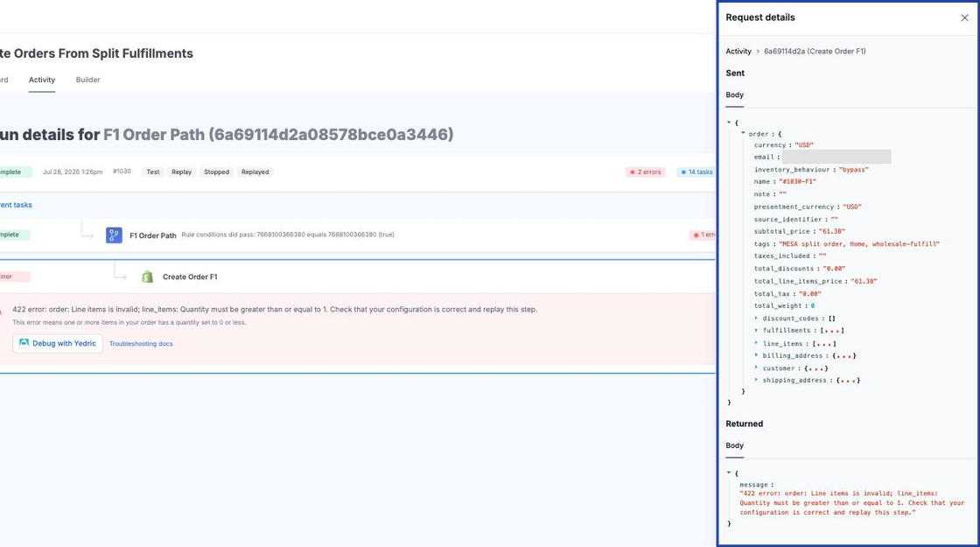Click the total_line_items_price value
Image resolution: width=980 pixels, height=547 pixels.
pyautogui.click(x=863, y=281)
